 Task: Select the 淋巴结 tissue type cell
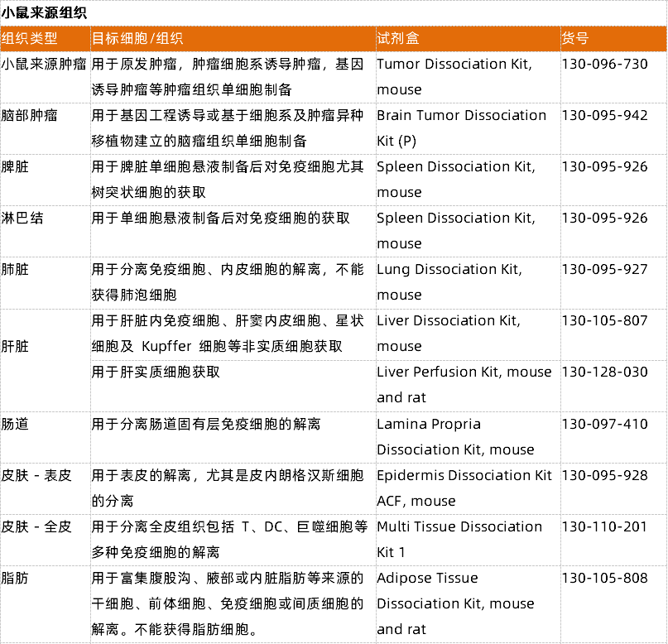tap(22, 218)
